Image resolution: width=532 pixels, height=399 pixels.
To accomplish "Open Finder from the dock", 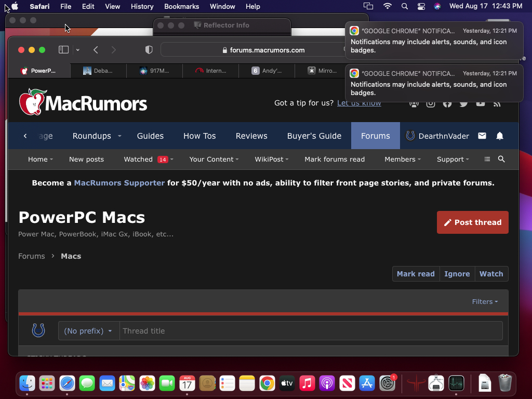I will pyautogui.click(x=27, y=383).
